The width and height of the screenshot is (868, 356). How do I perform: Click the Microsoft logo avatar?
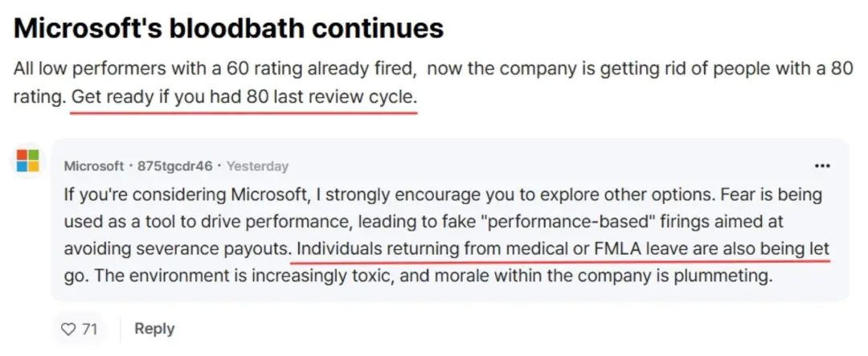pos(27,161)
